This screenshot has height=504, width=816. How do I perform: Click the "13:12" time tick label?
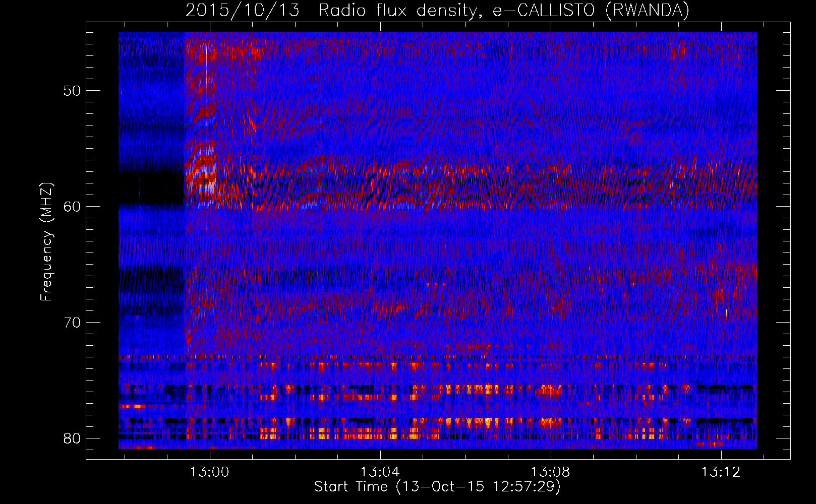click(x=721, y=472)
